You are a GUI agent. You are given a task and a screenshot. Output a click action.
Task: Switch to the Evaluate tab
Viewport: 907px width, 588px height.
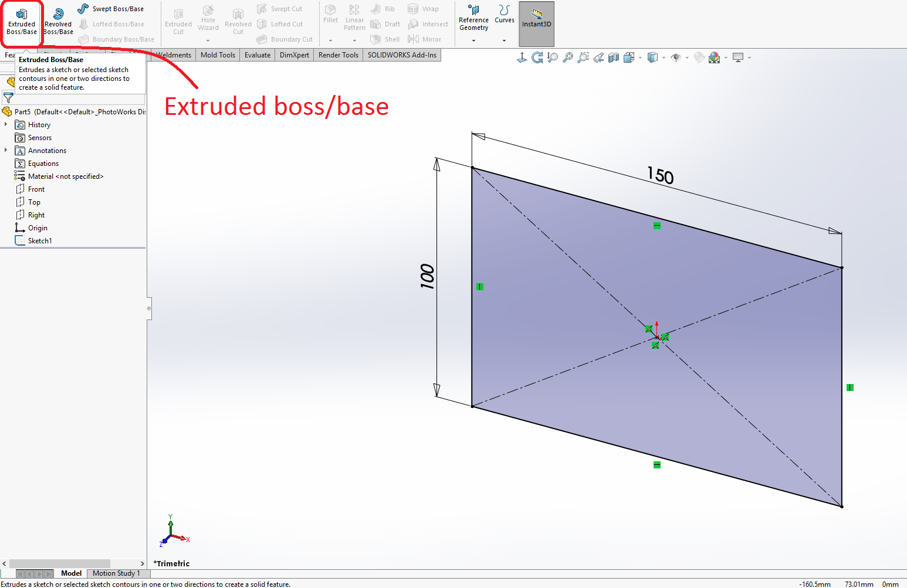point(257,55)
